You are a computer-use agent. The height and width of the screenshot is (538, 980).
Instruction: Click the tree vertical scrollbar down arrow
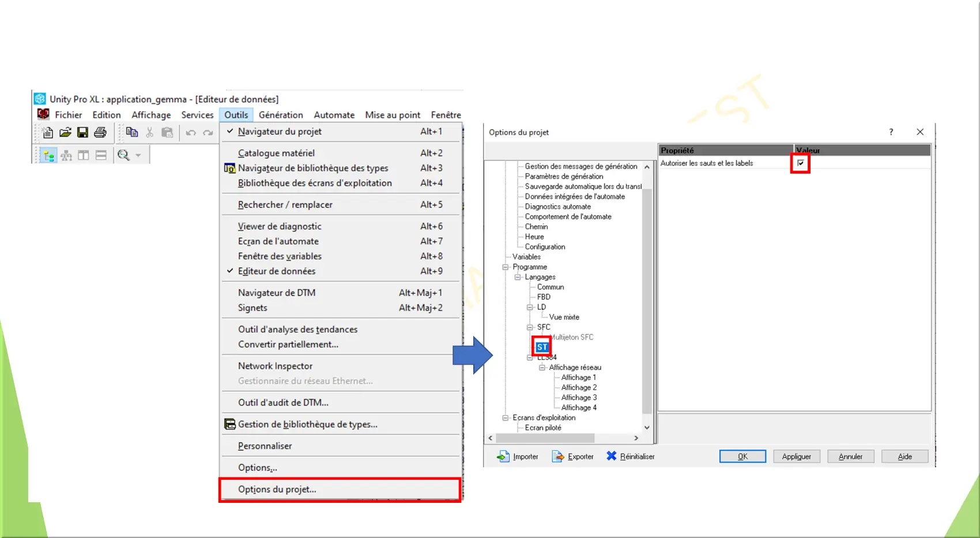point(647,427)
